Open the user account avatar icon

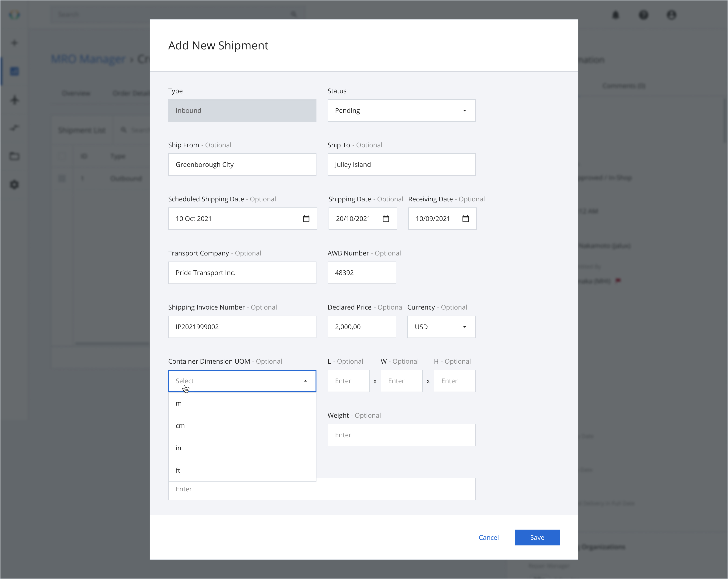(x=671, y=15)
